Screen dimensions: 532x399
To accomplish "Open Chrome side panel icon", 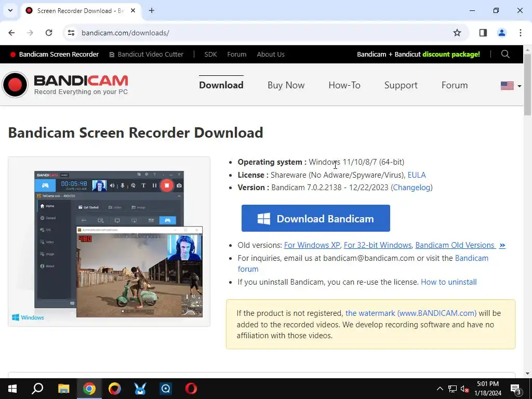I will 483,33.
